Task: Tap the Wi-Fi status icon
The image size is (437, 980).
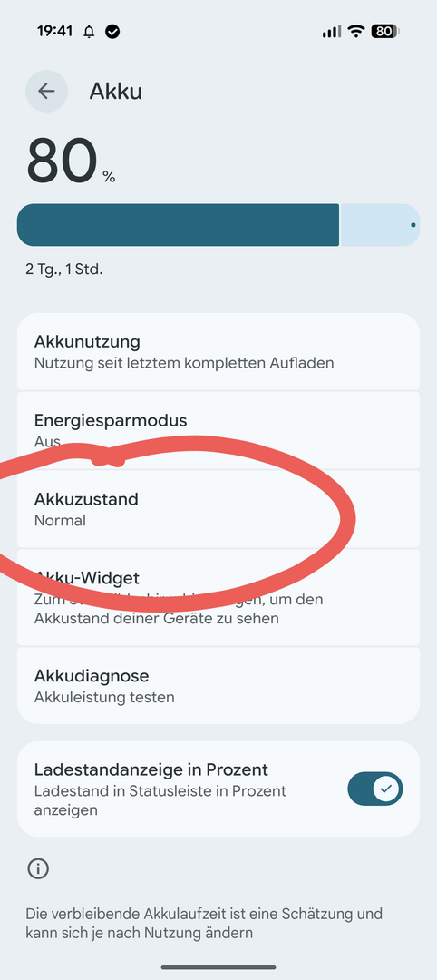Action: 356,31
